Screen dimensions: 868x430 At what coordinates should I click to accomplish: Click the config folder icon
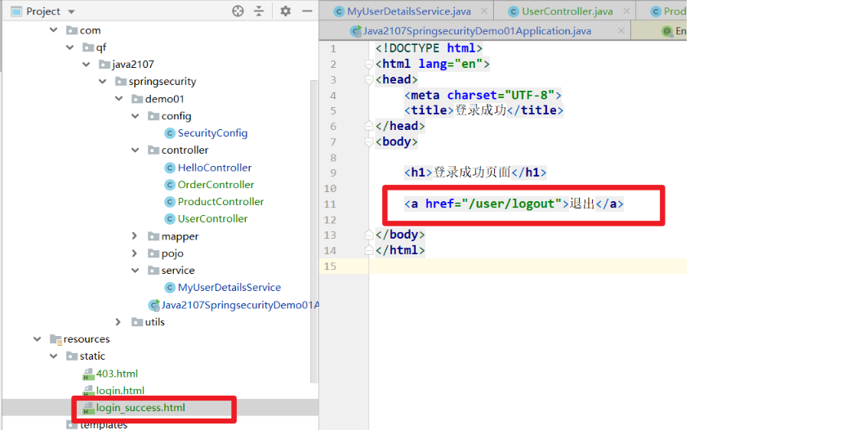click(x=154, y=116)
